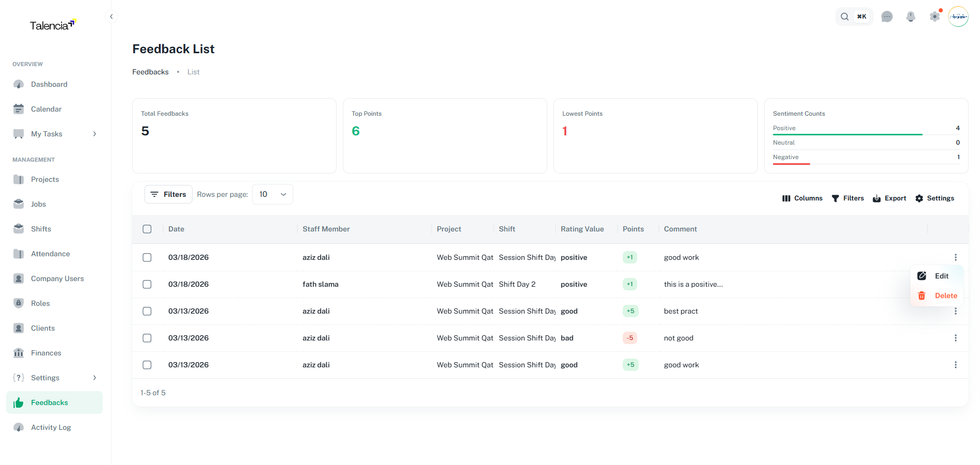The width and height of the screenshot is (980, 465).
Task: Open the messages chat icon in the header
Action: pyautogui.click(x=887, y=17)
